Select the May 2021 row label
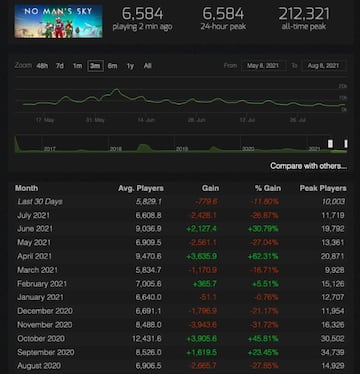 (x=34, y=243)
